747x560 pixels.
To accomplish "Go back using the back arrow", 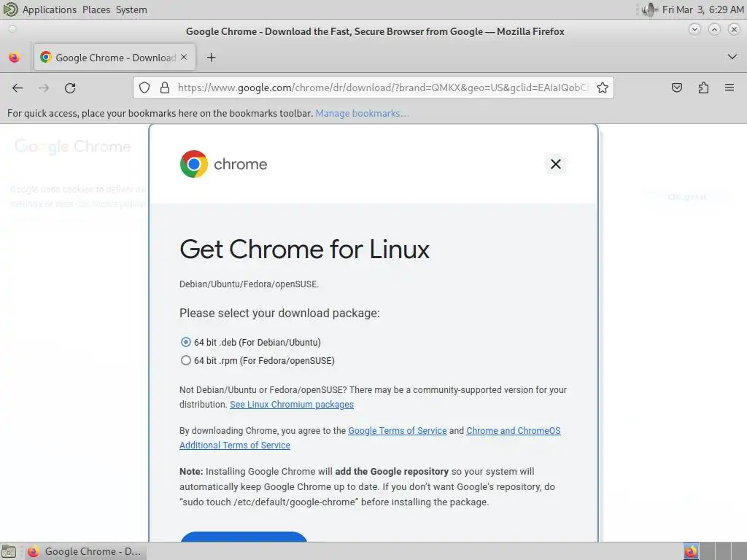I will 18,87.
